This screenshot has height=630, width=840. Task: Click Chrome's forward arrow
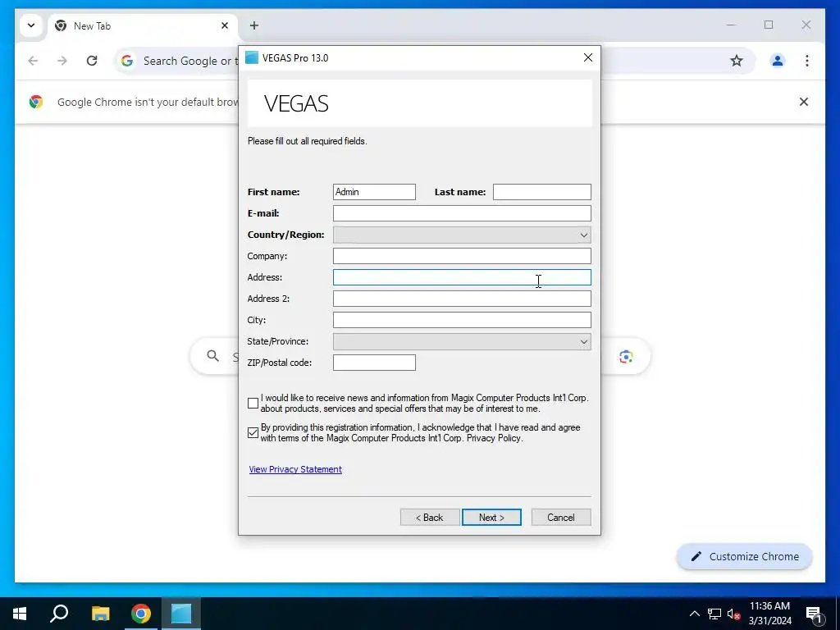pyautogui.click(x=62, y=61)
